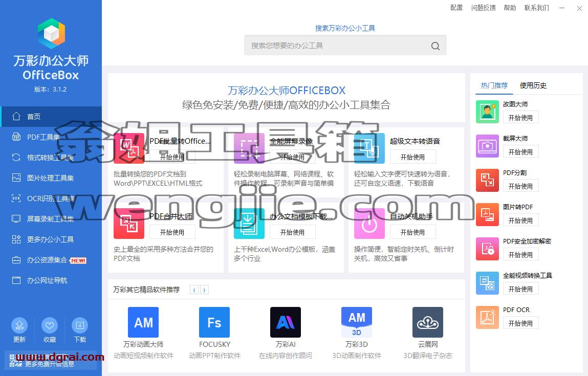The width and height of the screenshot is (588, 376).
Task: Click the PDF批量转Office tool icon
Action: pyautogui.click(x=129, y=148)
